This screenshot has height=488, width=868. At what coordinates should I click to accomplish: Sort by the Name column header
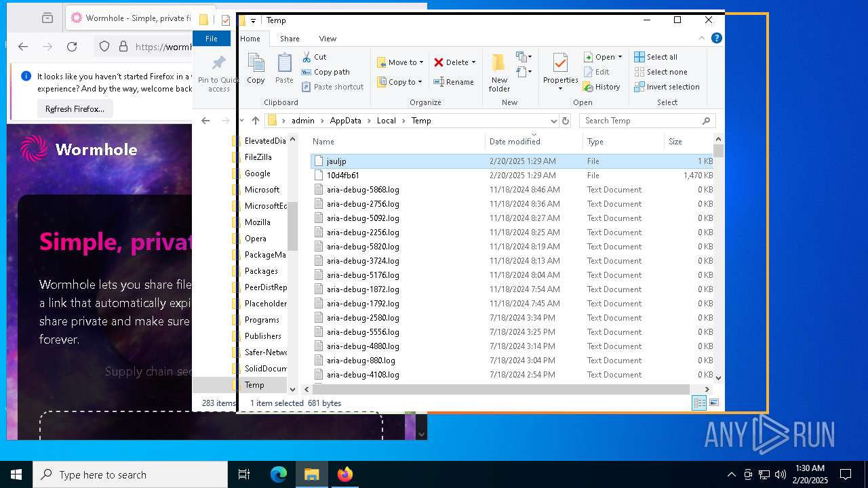(x=397, y=142)
